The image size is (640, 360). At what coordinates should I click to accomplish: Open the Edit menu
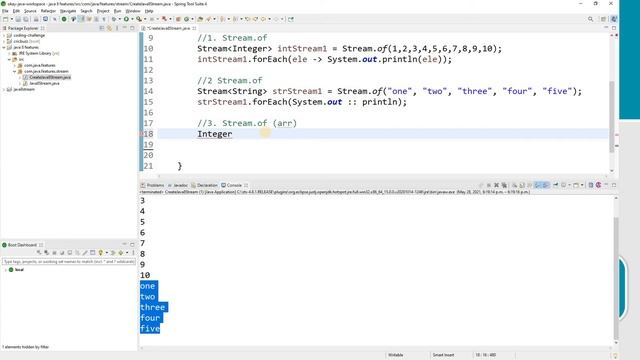coord(16,11)
